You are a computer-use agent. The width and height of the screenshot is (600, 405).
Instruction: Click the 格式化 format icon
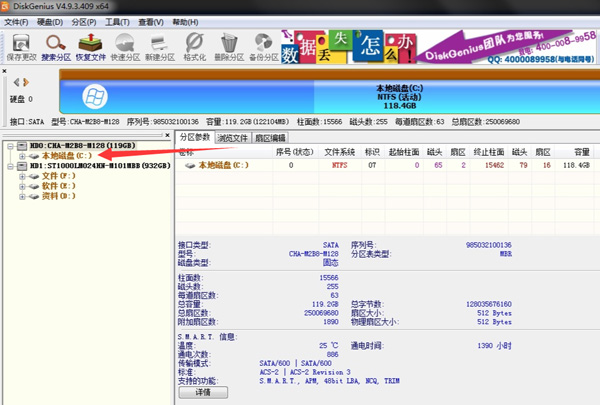[x=196, y=45]
